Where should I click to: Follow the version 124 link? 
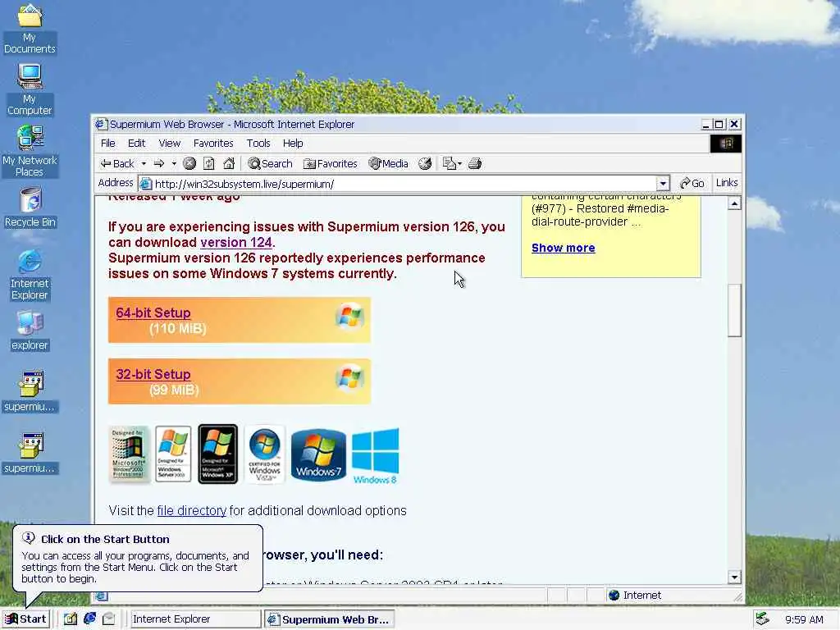pyautogui.click(x=236, y=243)
